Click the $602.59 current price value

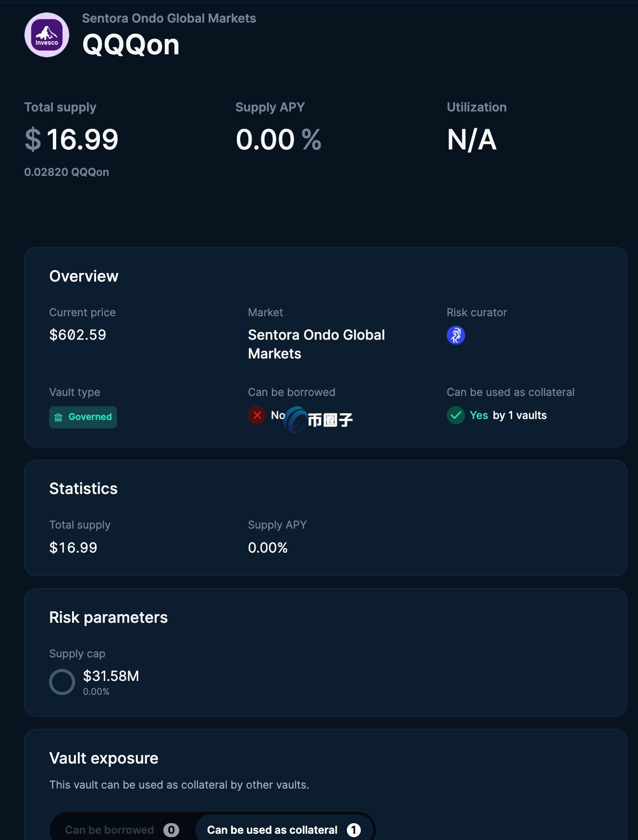(77, 335)
